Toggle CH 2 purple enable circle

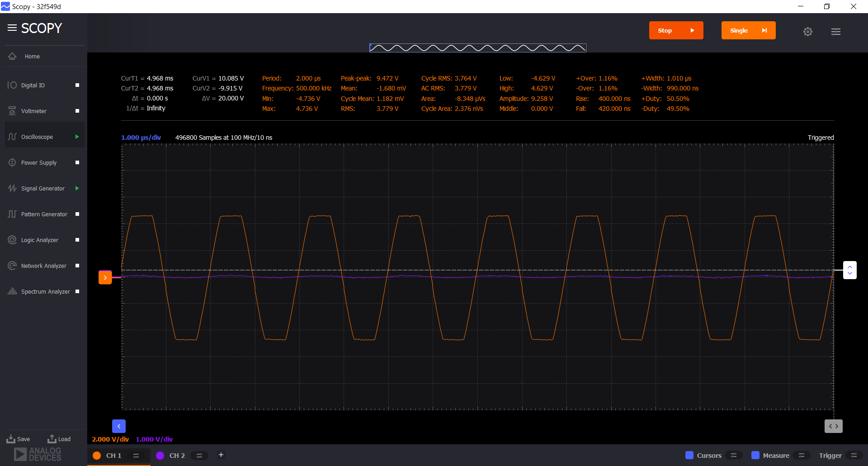pyautogui.click(x=160, y=456)
